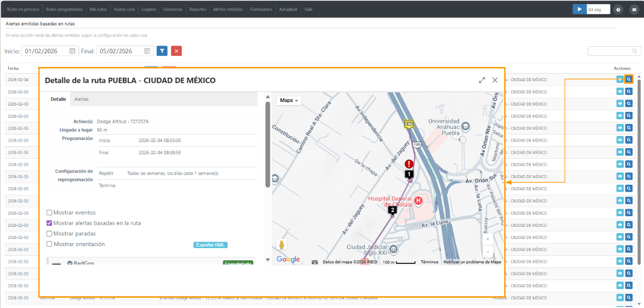
Task: Open calendar picker for Final date
Action: click(148, 51)
